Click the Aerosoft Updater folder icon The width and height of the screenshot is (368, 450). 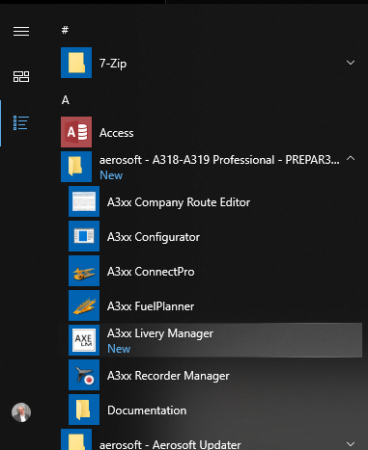coord(76,440)
